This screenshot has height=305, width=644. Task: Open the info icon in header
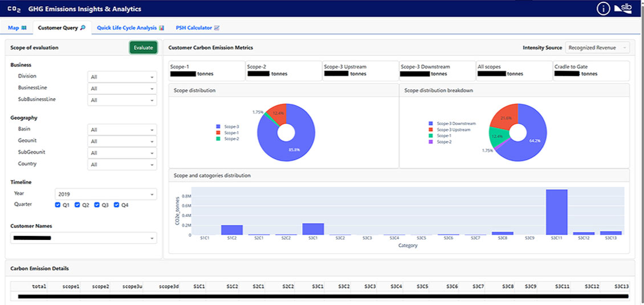pos(604,9)
